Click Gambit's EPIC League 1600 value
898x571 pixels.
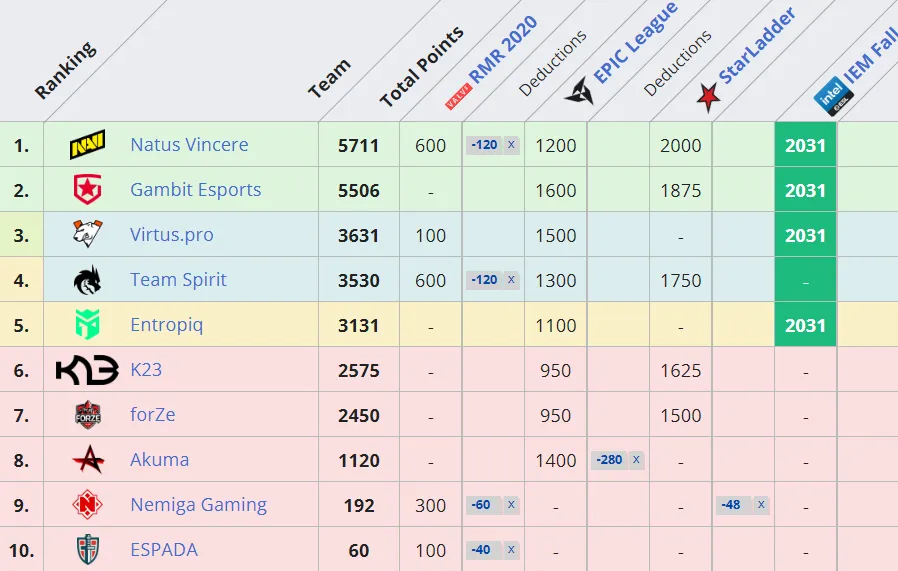[556, 190]
